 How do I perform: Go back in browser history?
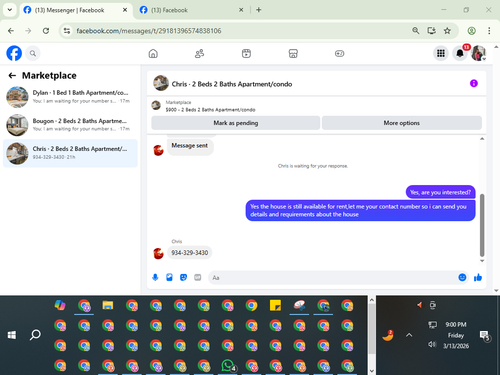11,31
